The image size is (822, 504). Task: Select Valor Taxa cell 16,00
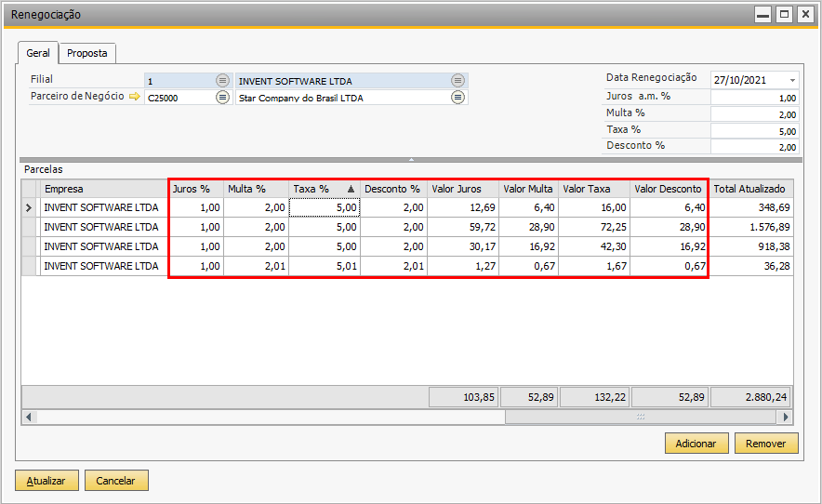coord(594,207)
